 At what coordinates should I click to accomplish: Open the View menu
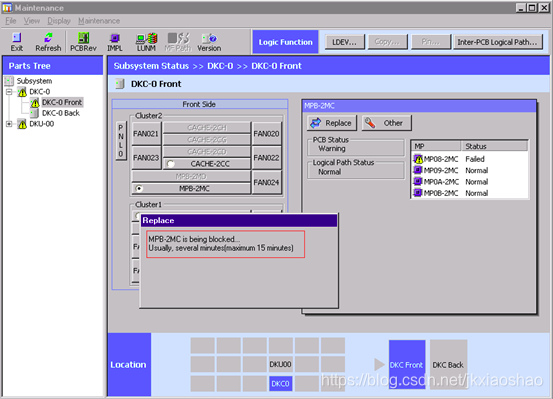pyautogui.click(x=32, y=21)
